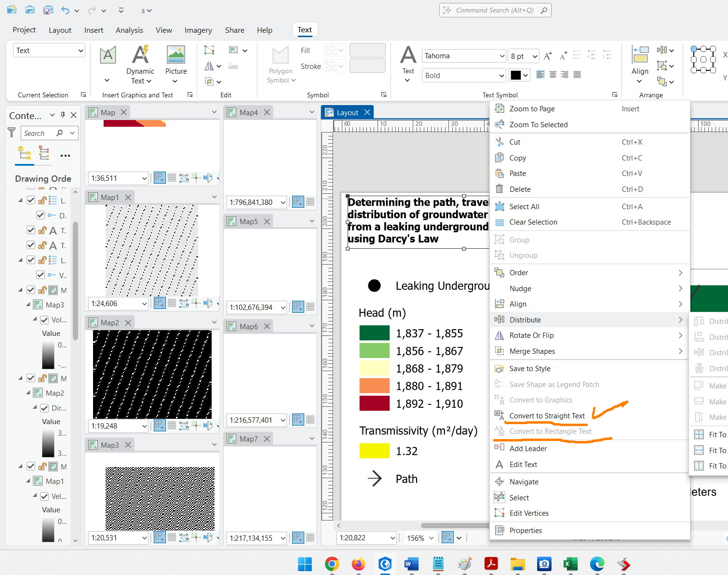Apply Bold text style
Screen dimensions: 728x575
463,75
